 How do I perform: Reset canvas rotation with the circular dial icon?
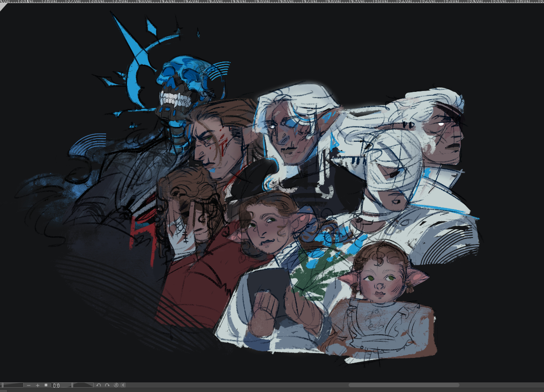click(x=116, y=385)
